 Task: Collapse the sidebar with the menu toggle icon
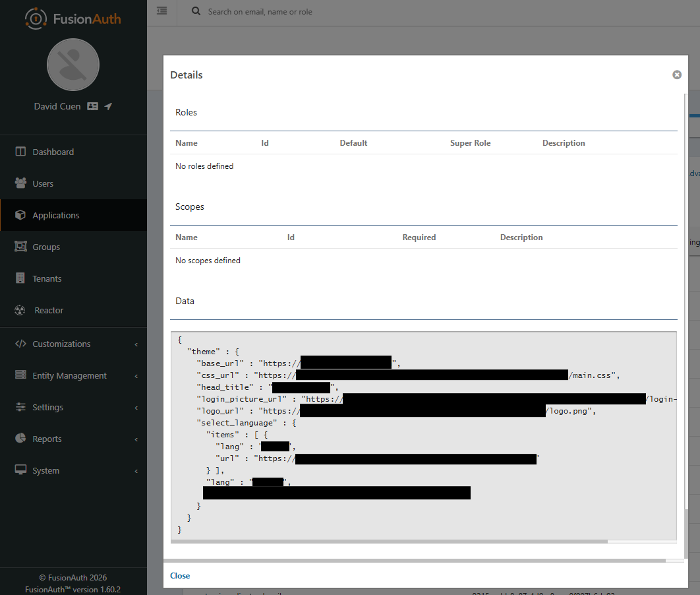162,11
